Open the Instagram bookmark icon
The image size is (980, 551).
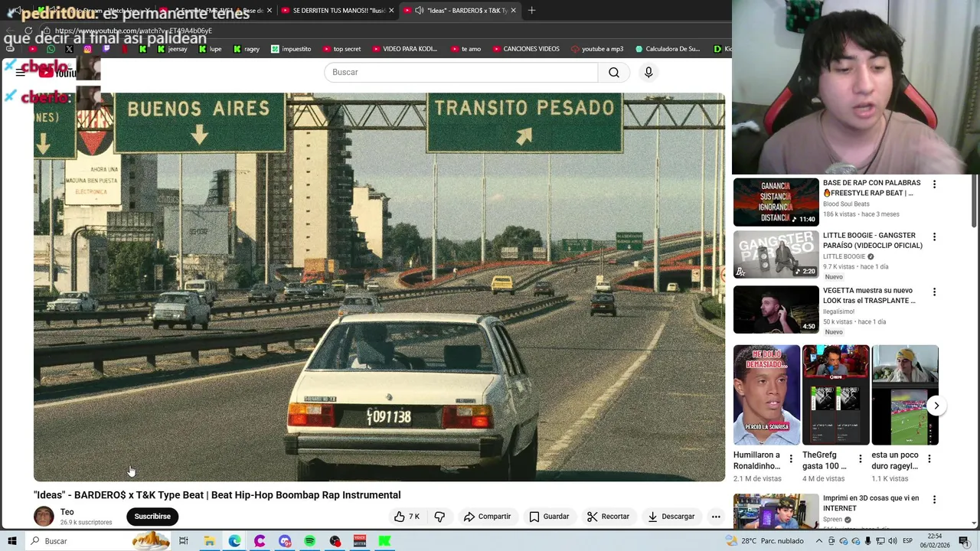click(87, 49)
